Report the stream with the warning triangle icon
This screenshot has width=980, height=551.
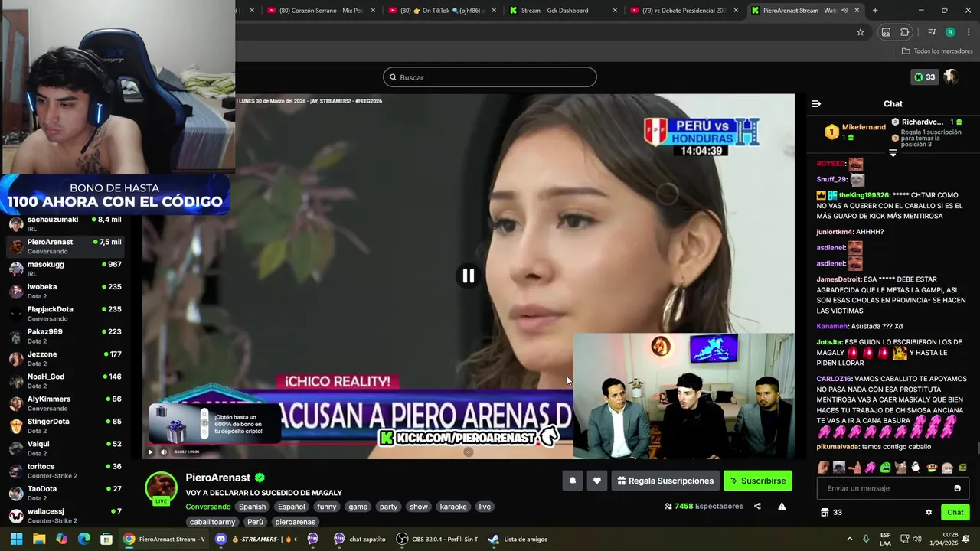pyautogui.click(x=782, y=507)
